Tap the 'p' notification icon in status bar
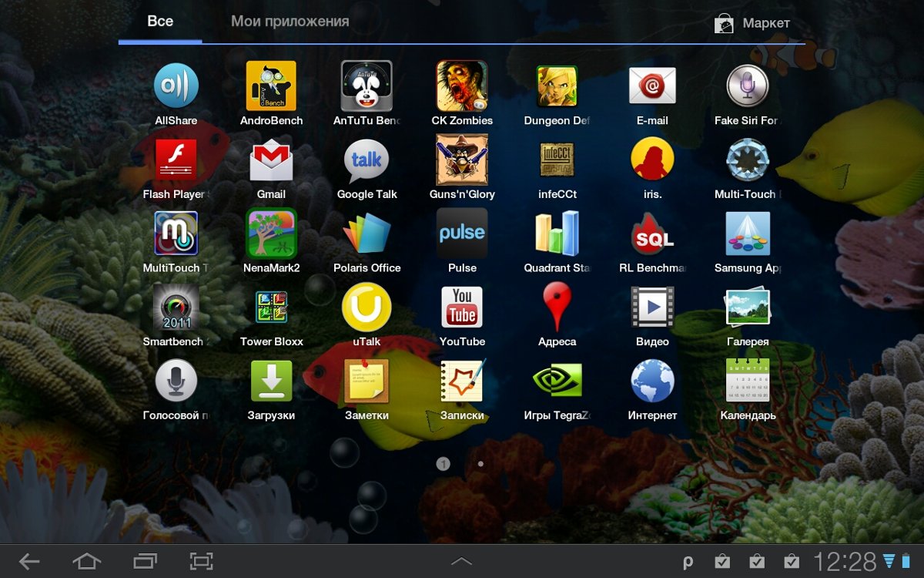The height and width of the screenshot is (578, 924). (x=688, y=563)
